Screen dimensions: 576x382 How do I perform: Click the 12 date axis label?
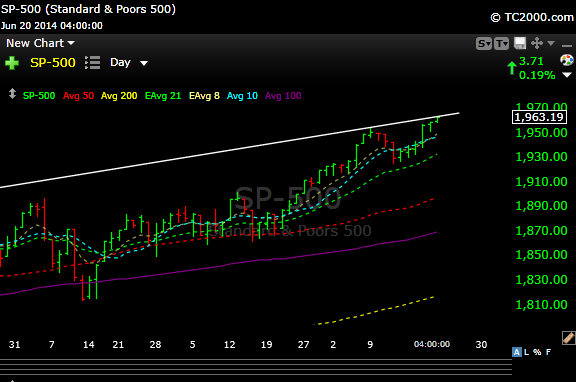coord(230,345)
